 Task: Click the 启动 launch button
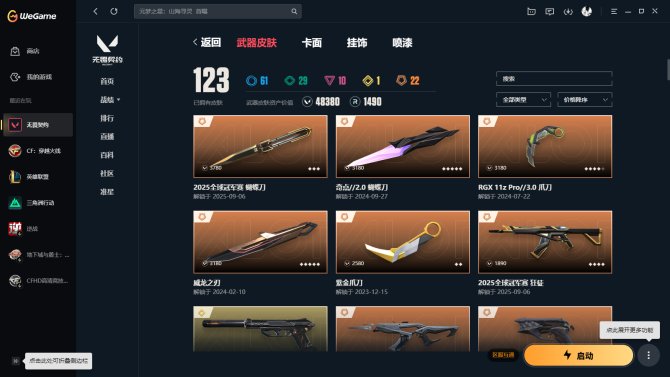click(579, 355)
